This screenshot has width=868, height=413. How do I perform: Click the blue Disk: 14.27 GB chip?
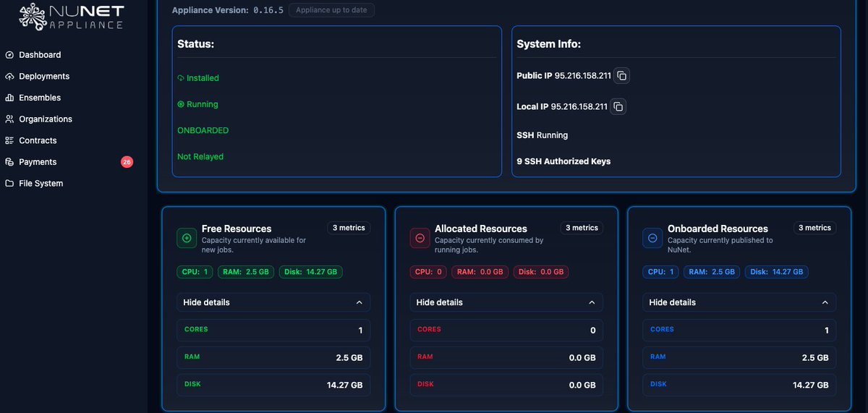[x=778, y=272]
